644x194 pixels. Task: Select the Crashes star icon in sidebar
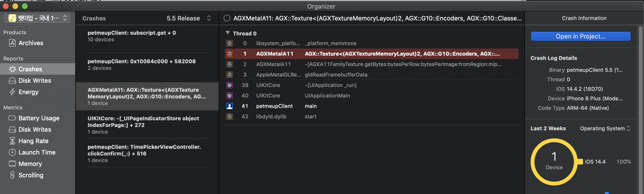(x=12, y=69)
